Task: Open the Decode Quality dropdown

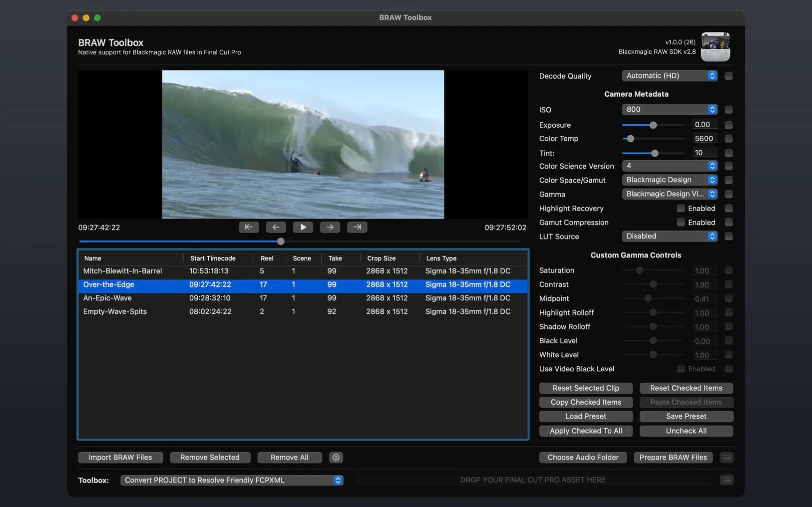Action: (670, 76)
